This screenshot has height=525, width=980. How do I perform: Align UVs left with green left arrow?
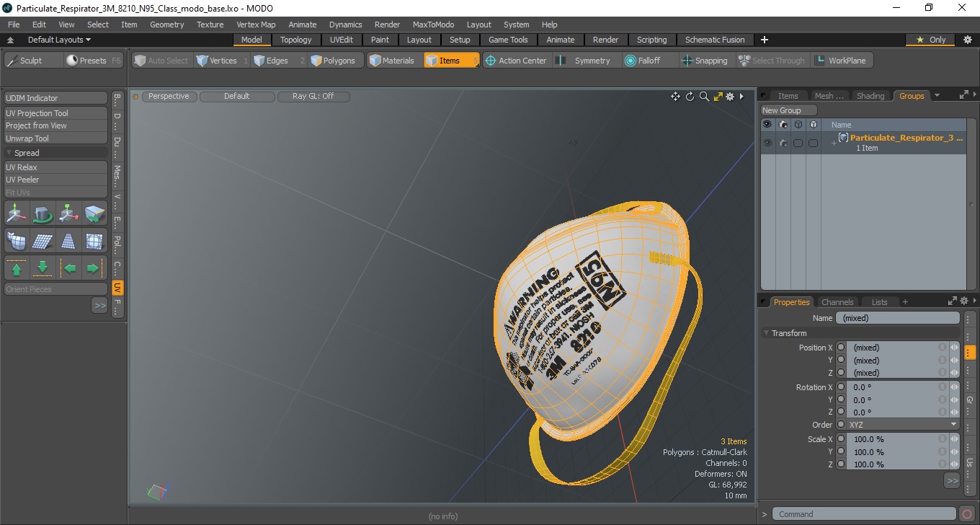coord(69,268)
